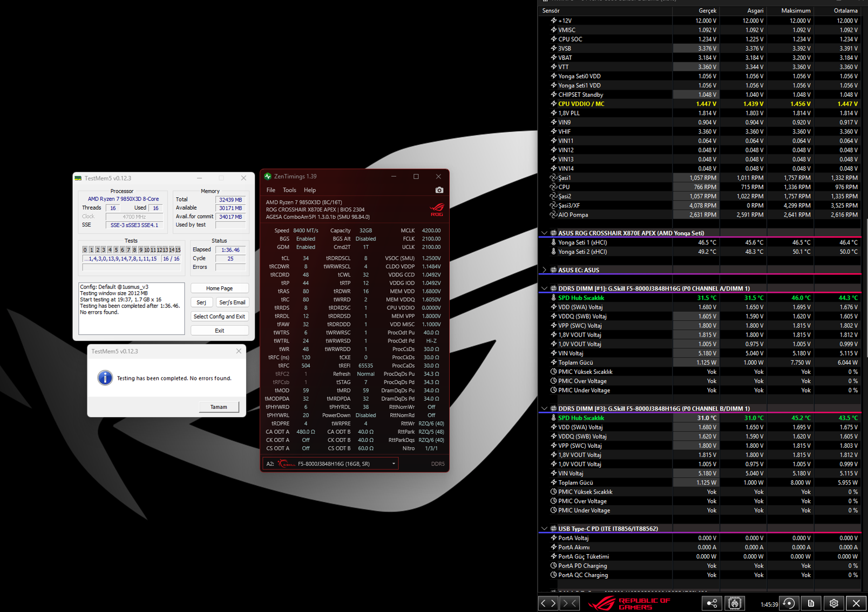Collapse the ASUS ROG CROSSHAIR X870E APEX group
Screen dimensions: 868x612
[544, 233]
